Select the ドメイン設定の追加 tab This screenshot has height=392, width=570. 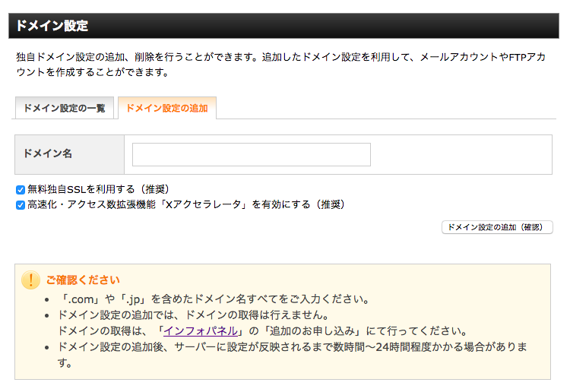pos(167,109)
